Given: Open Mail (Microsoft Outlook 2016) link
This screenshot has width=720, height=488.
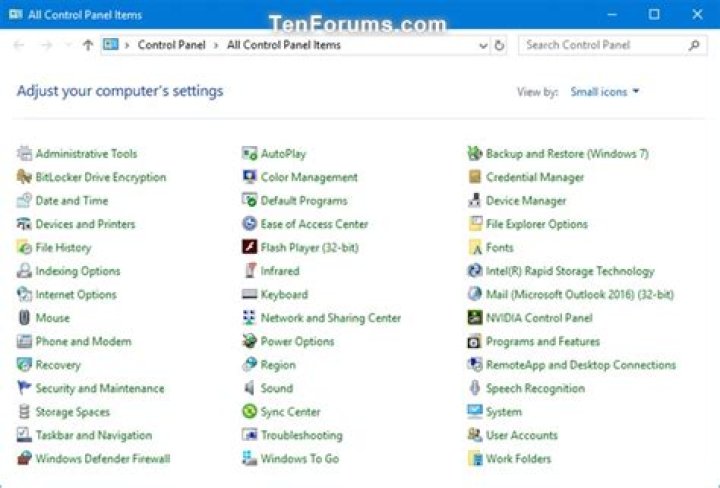Looking at the screenshot, I should point(579,294).
